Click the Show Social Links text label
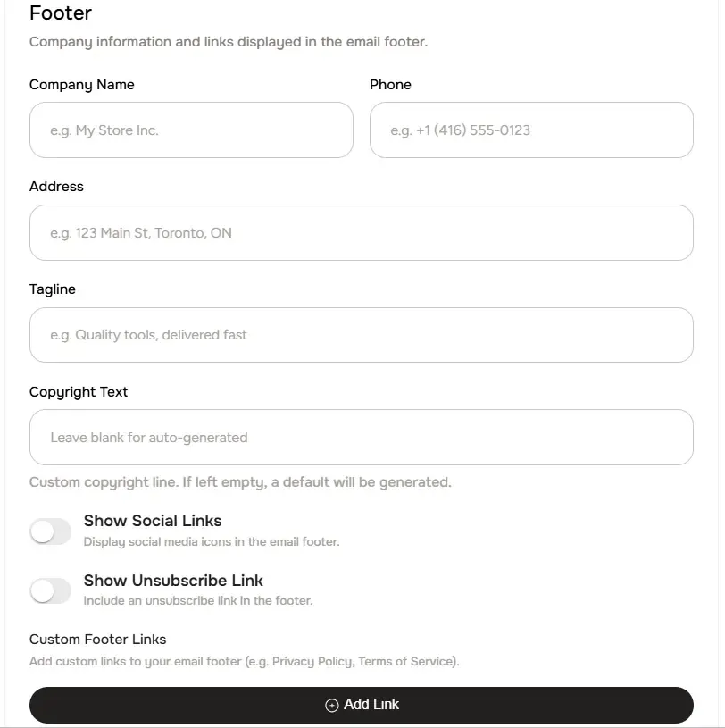This screenshot has width=725, height=728. [152, 520]
